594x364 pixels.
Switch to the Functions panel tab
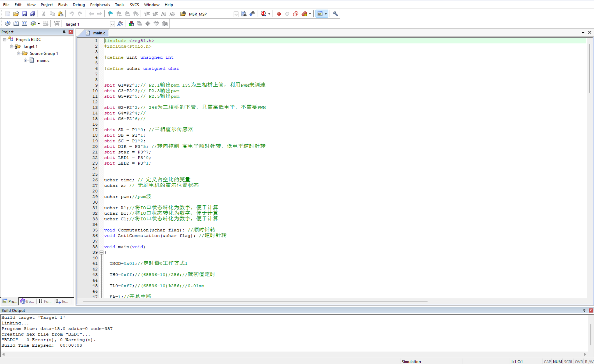[45, 301]
